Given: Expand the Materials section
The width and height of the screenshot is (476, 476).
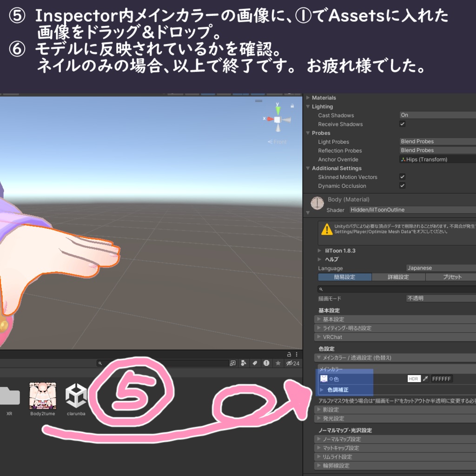Looking at the screenshot, I should pyautogui.click(x=308, y=98).
